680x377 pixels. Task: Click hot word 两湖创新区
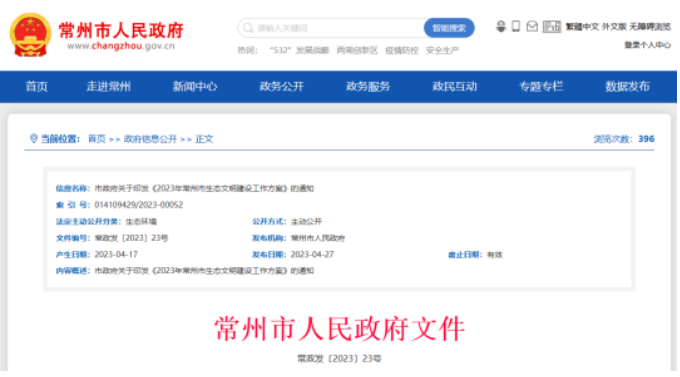pos(357,50)
